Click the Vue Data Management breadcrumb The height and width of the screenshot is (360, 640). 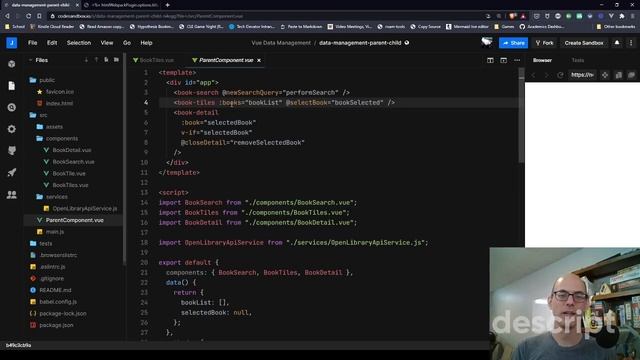(x=281, y=42)
